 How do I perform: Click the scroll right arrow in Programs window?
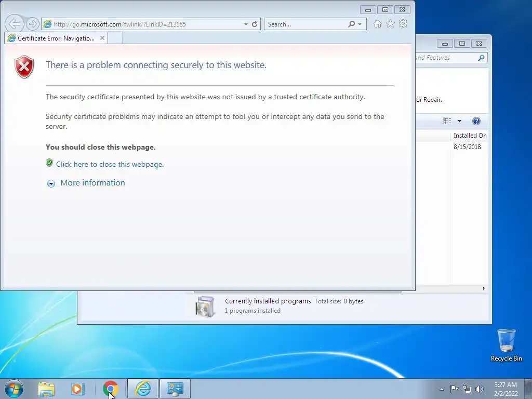pos(484,288)
